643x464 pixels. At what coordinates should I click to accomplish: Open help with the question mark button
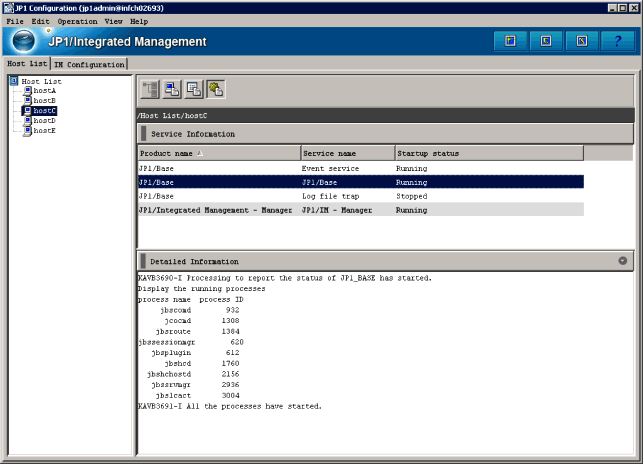pos(617,41)
